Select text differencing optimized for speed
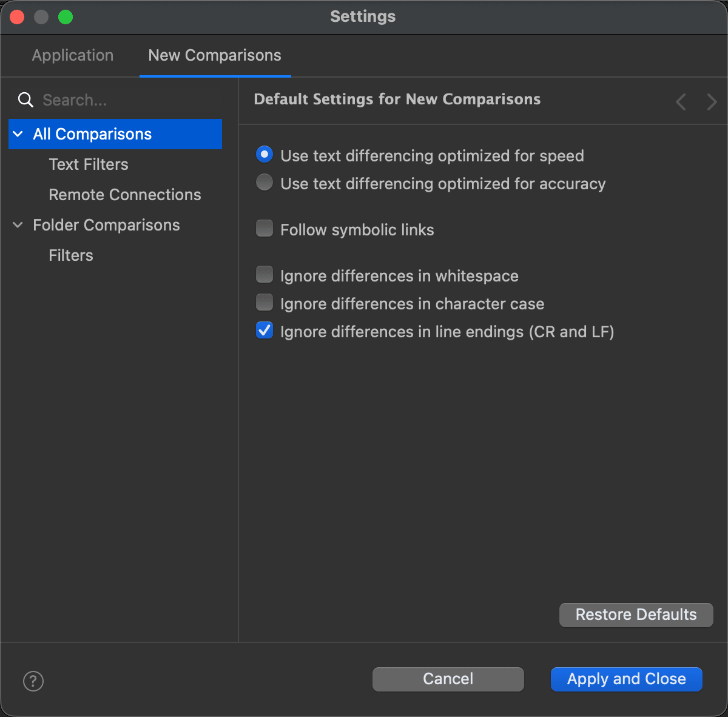 click(x=265, y=155)
